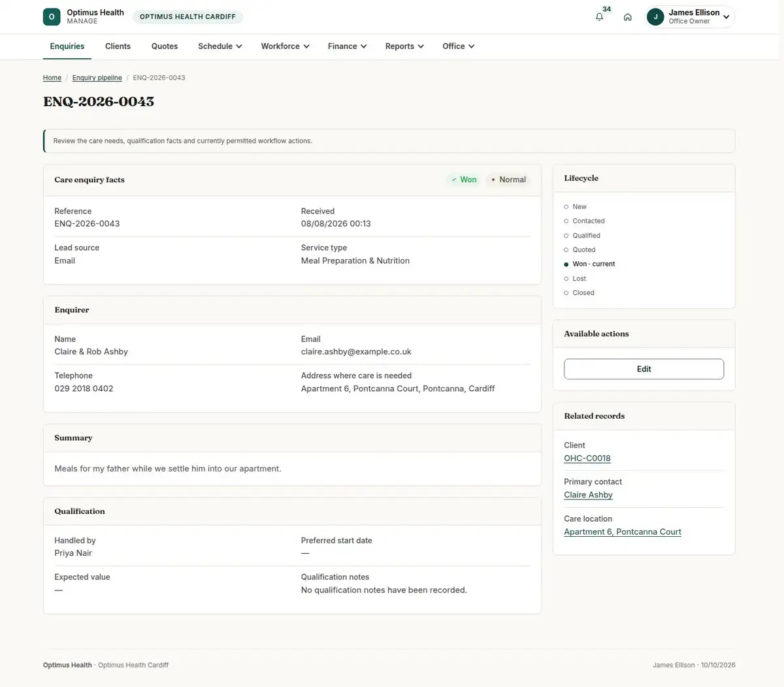Open the Finance dropdown menu
This screenshot has height=687, width=784.
click(x=347, y=46)
